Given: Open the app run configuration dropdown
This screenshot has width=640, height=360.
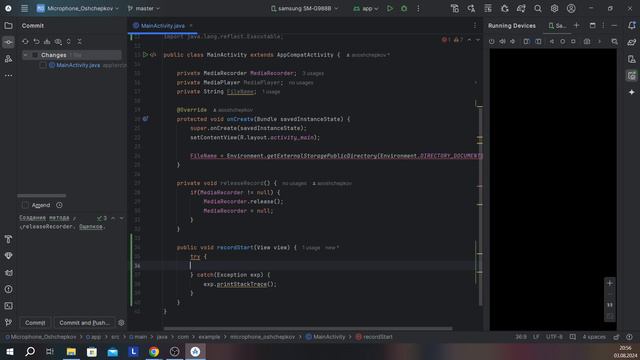Looking at the screenshot, I should point(366,8).
